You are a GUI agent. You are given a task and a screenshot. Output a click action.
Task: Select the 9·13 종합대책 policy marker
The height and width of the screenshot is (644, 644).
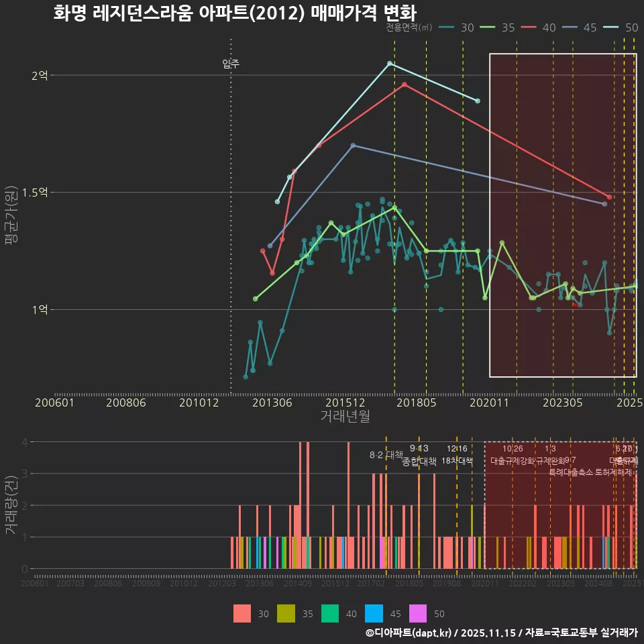(418, 455)
